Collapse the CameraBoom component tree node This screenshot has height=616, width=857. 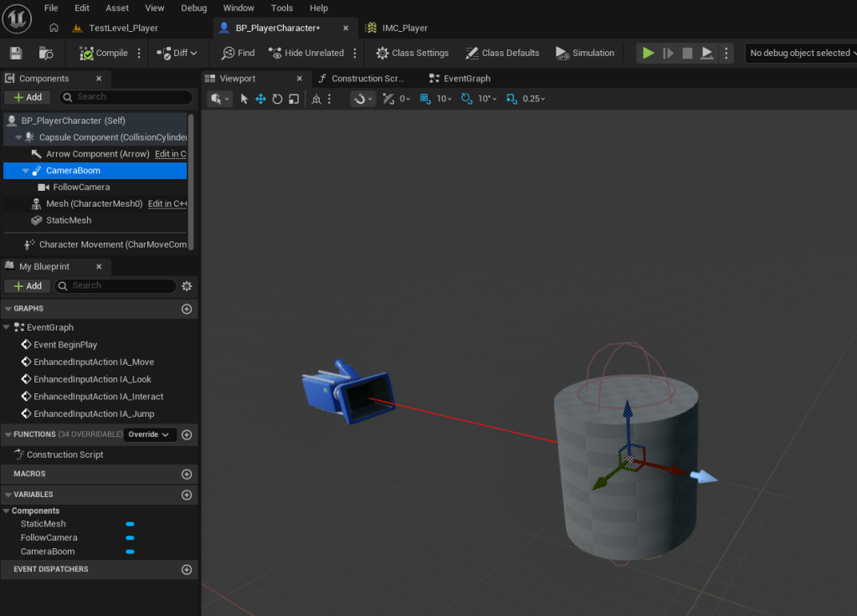(26, 171)
